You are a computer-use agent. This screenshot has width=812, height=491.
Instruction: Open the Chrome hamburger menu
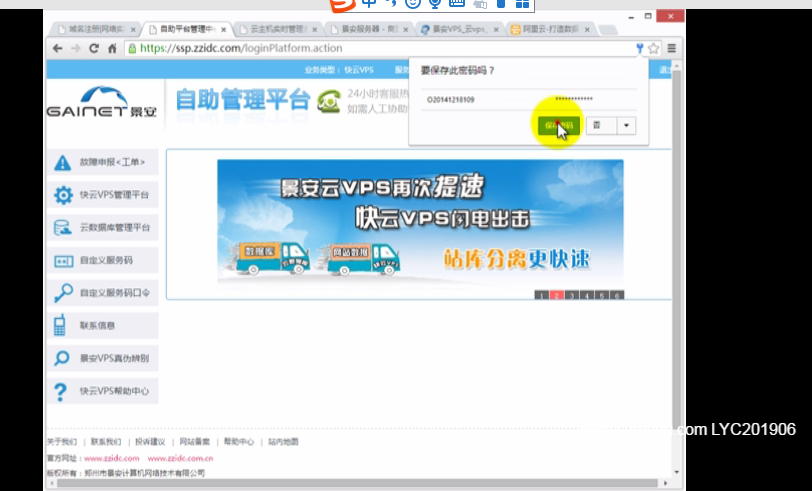(672, 48)
